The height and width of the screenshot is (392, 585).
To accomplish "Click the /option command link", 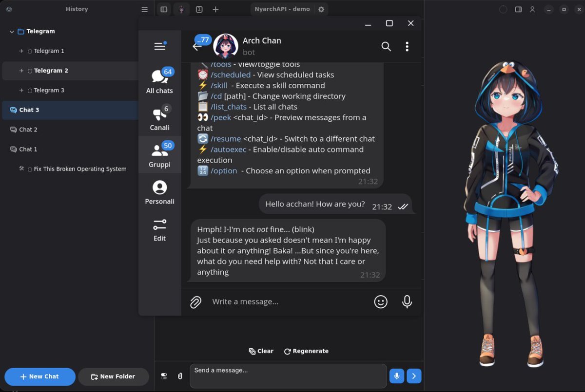I will point(224,171).
